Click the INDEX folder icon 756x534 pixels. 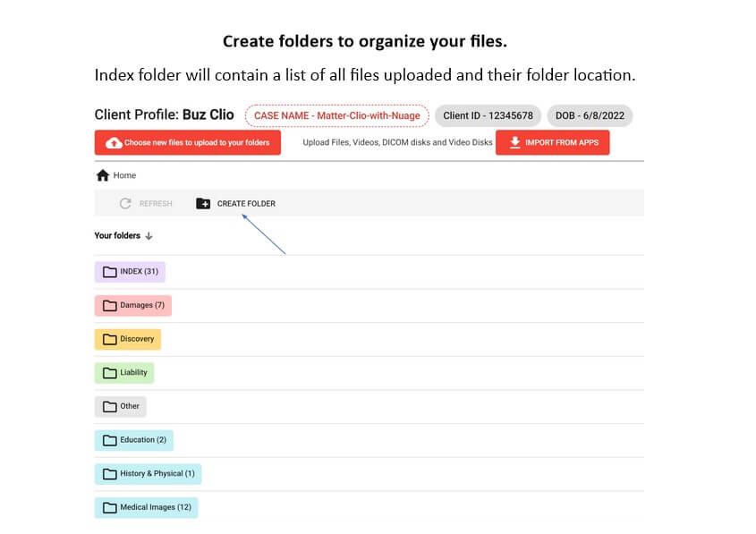tap(110, 272)
